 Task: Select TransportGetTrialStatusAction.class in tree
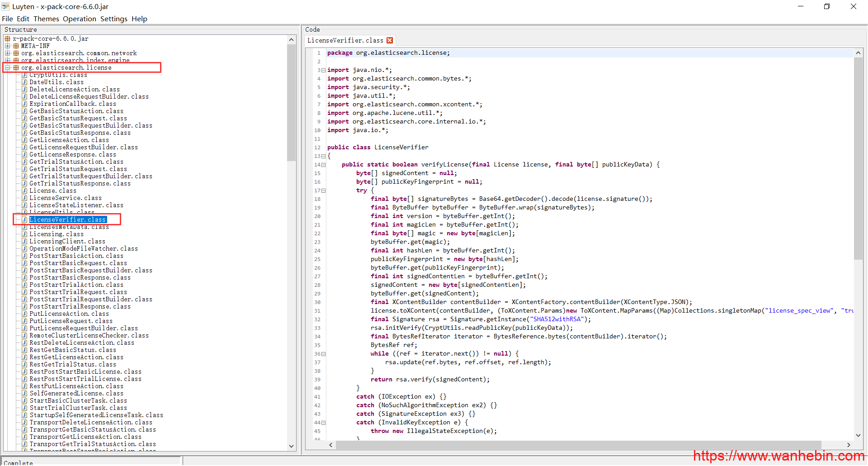coord(93,444)
